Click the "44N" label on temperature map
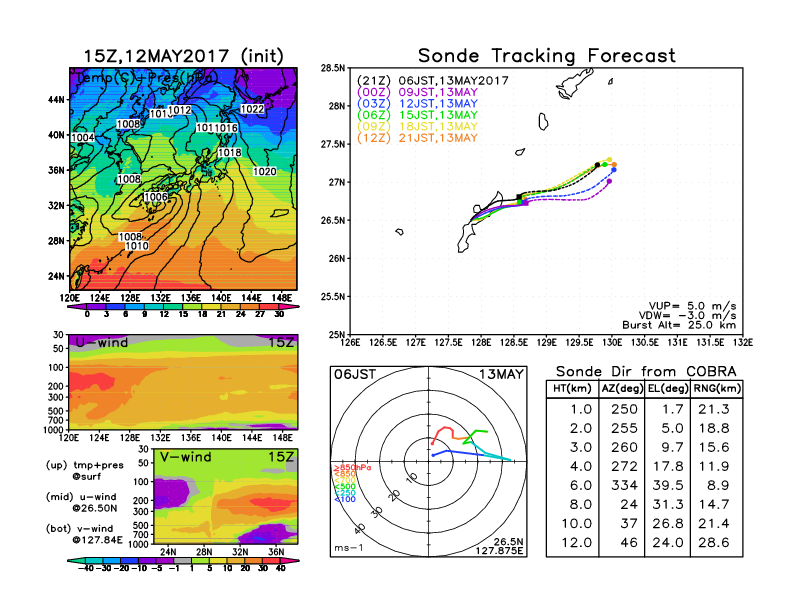 coord(56,100)
